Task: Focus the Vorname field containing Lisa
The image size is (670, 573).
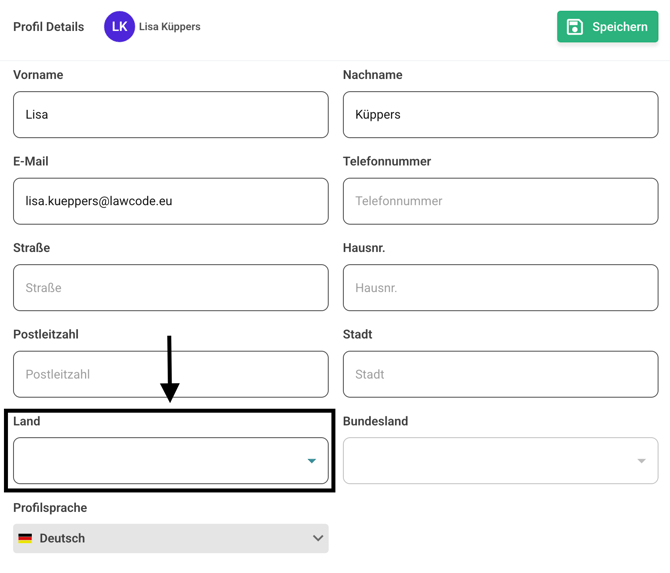Action: click(x=170, y=115)
